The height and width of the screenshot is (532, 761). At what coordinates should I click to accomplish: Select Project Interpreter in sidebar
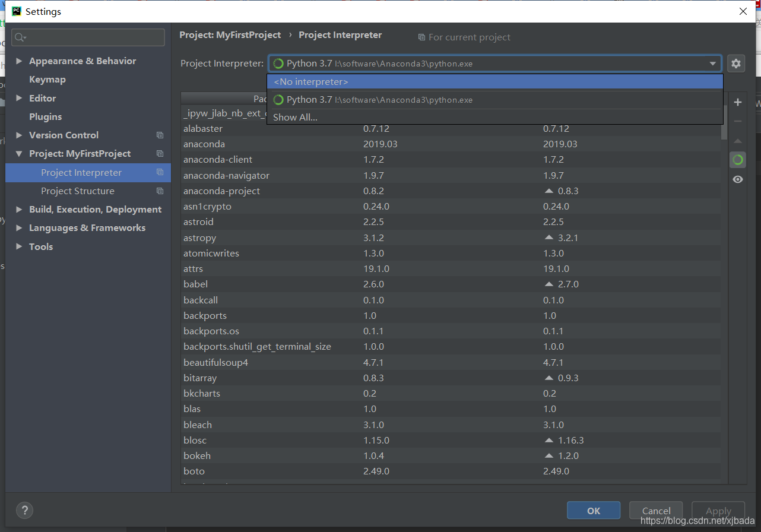[88, 173]
